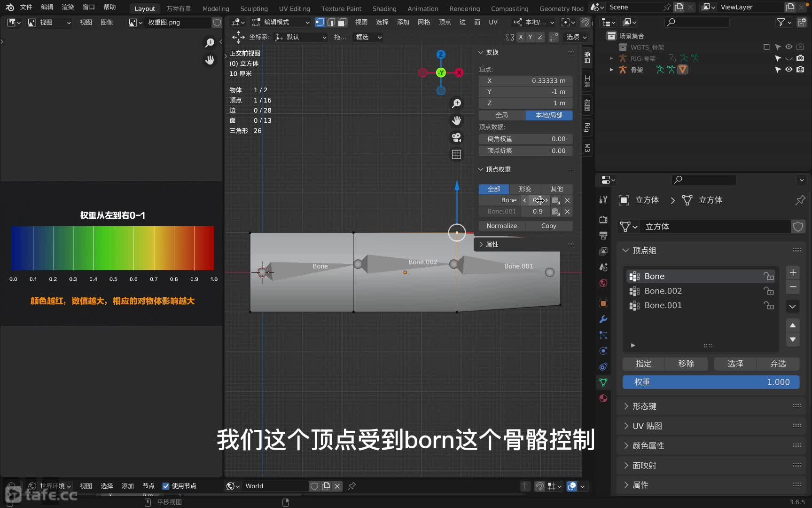
Task: Open 选项 options dropdown
Action: coord(577,37)
